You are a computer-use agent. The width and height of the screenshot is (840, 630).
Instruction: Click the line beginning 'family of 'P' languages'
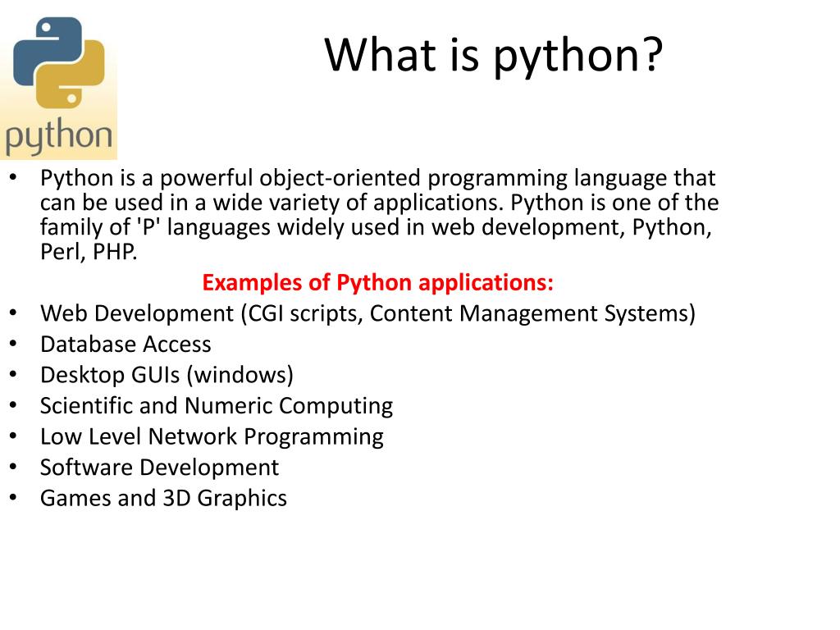[x=376, y=227]
